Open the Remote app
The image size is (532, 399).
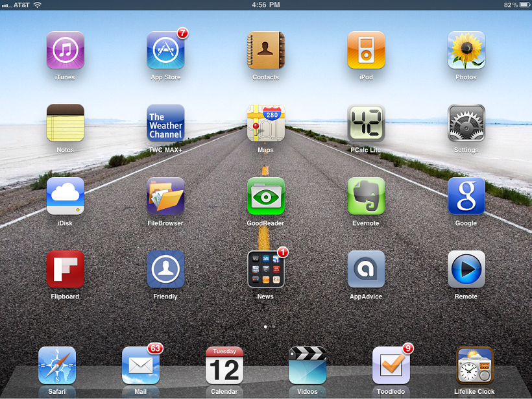click(x=466, y=269)
